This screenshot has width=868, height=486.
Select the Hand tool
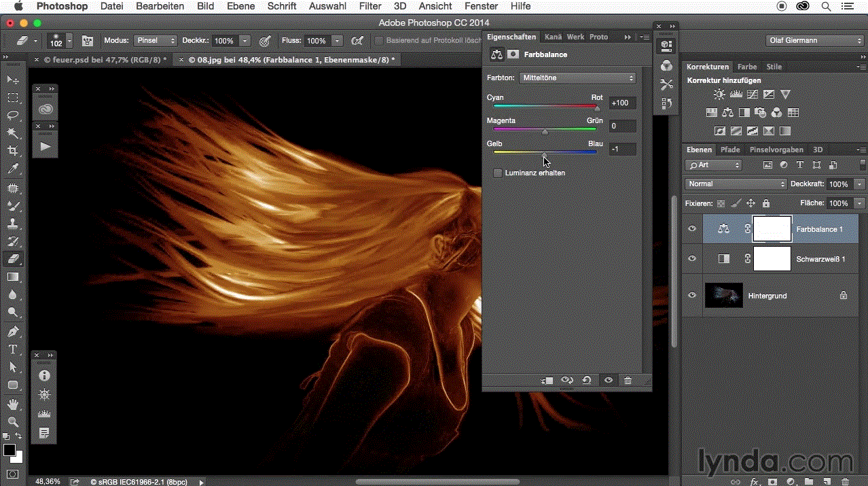click(x=13, y=404)
